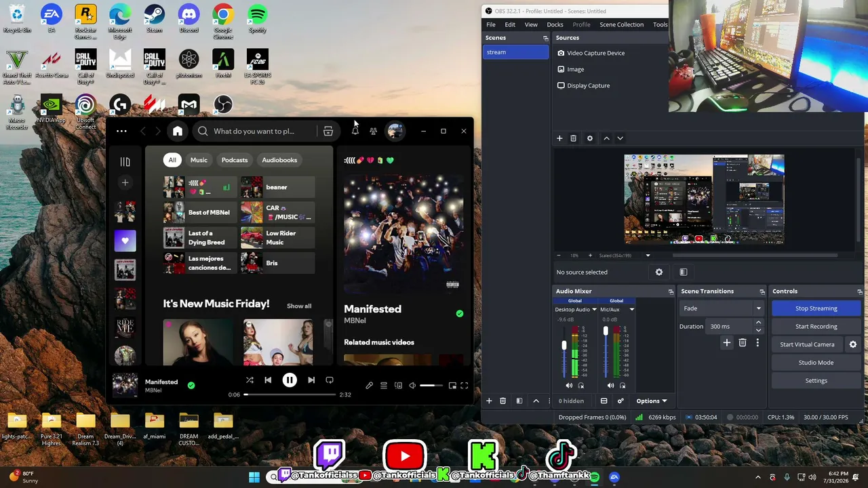Toggle Mic/Aux monitoring headphone icon

click(623, 386)
